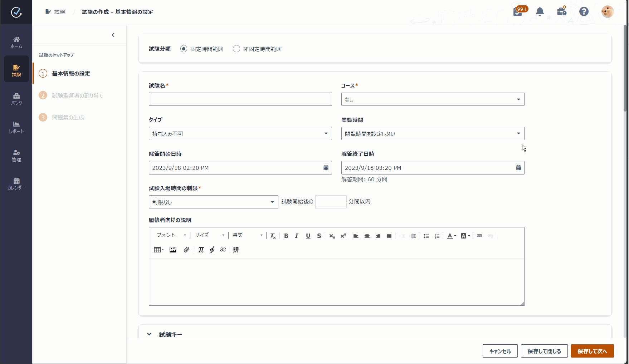Click the attachment paperclip icon
Viewport: 629px width, 364px height.
[186, 250]
